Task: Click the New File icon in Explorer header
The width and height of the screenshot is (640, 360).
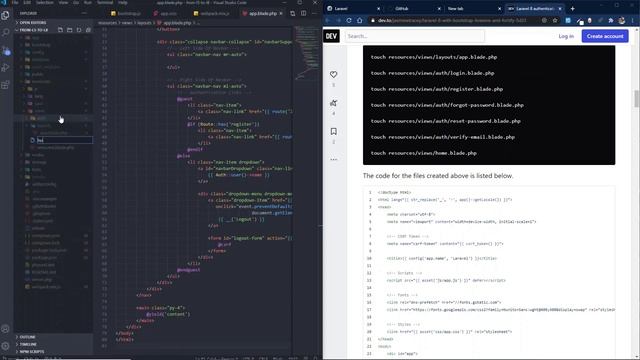Action: pos(60,30)
